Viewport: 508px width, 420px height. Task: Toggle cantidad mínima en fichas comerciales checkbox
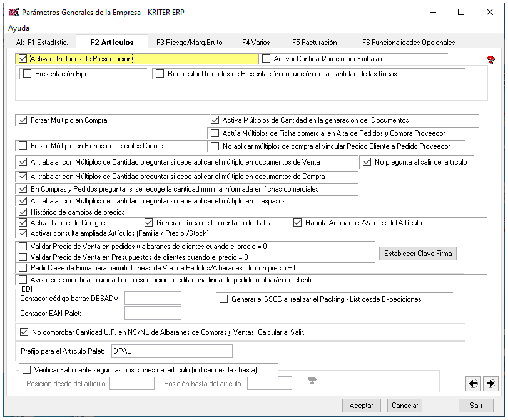tap(23, 189)
